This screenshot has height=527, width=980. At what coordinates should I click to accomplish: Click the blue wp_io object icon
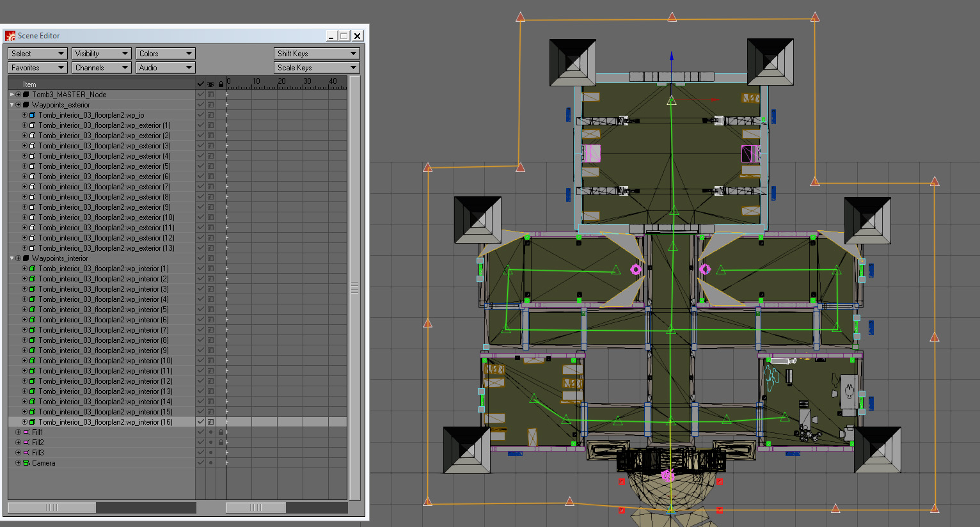pos(33,115)
